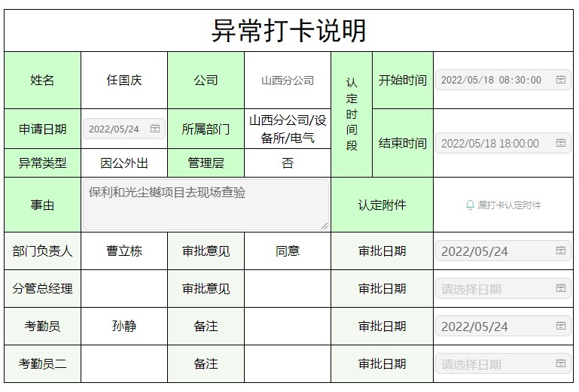Click the 部门负责人 name 曹立栋
This screenshot has width=579, height=392.
(x=124, y=251)
